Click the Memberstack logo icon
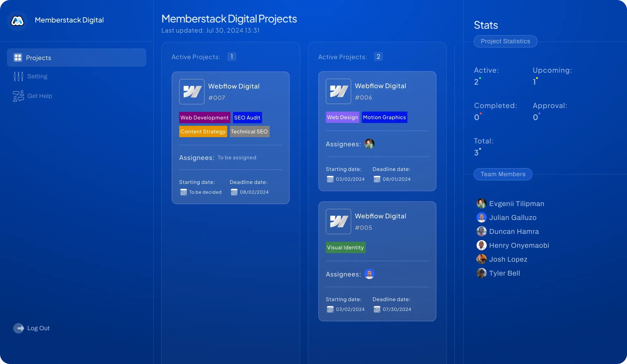 point(17,21)
